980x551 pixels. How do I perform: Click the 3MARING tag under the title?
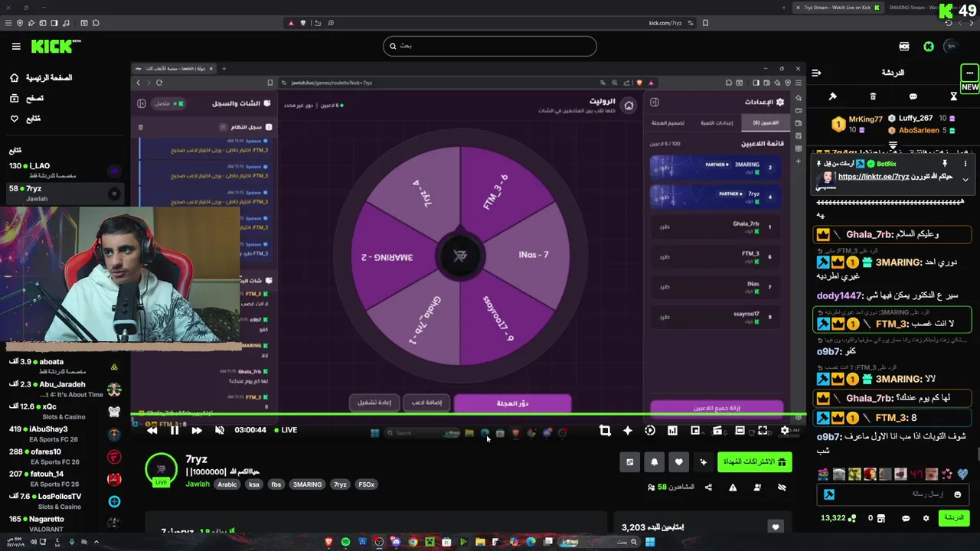tap(307, 484)
